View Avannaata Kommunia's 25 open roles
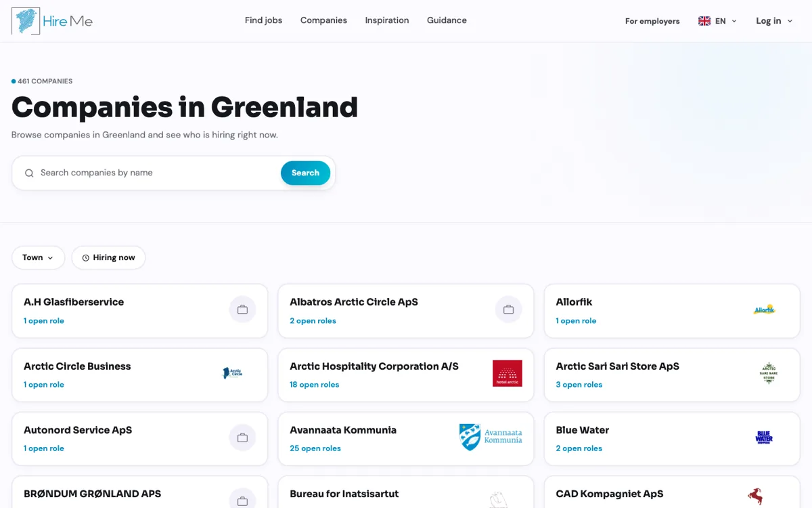The width and height of the screenshot is (812, 508). click(315, 448)
